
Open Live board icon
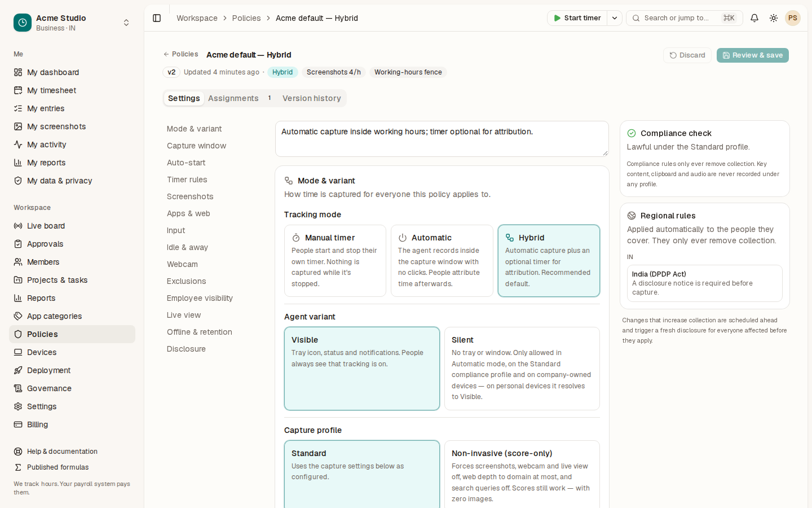coord(18,226)
